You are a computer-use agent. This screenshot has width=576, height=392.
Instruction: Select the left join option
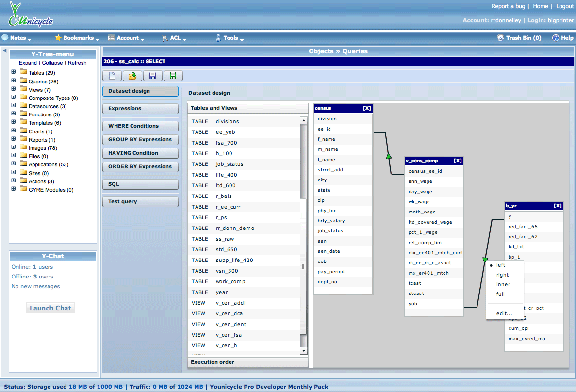(501, 265)
